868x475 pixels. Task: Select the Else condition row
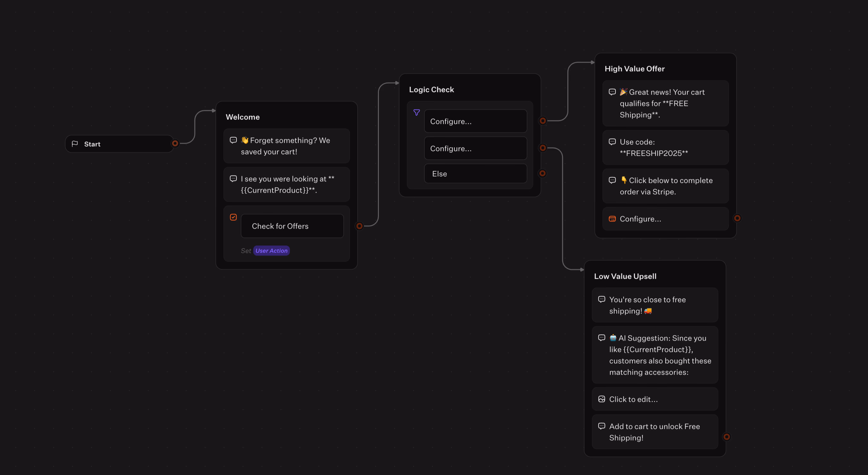coord(475,174)
